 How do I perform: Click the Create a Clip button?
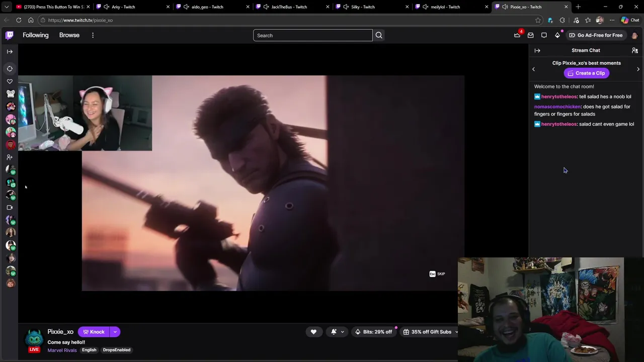coord(587,73)
